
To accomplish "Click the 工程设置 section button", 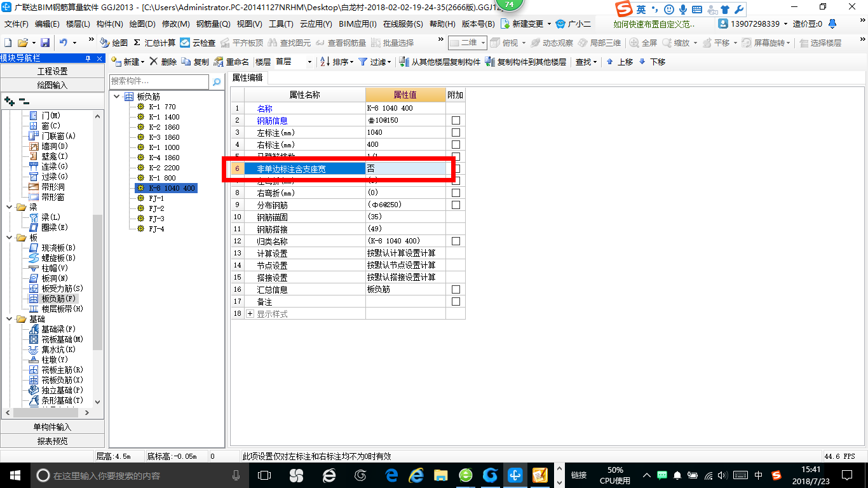I will point(52,71).
